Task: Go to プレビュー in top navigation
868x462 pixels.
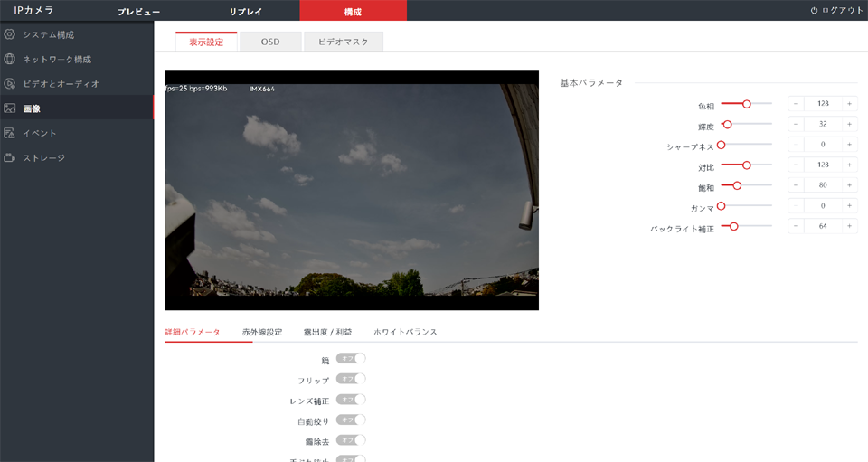Action: point(138,11)
